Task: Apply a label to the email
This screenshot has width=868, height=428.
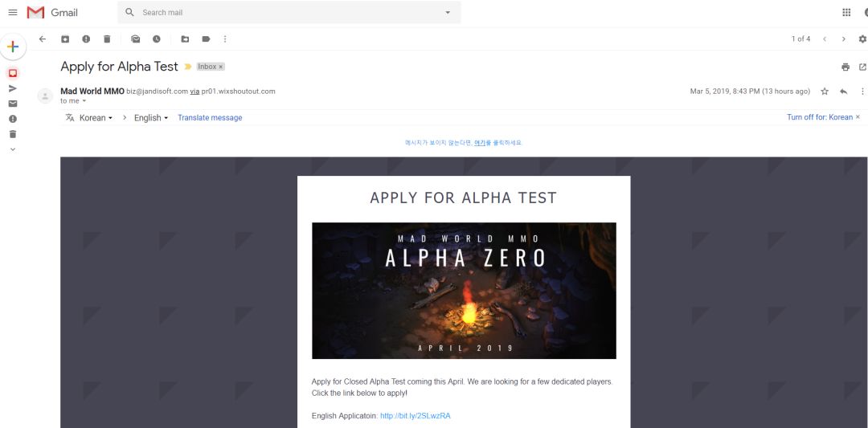Action: (x=206, y=39)
